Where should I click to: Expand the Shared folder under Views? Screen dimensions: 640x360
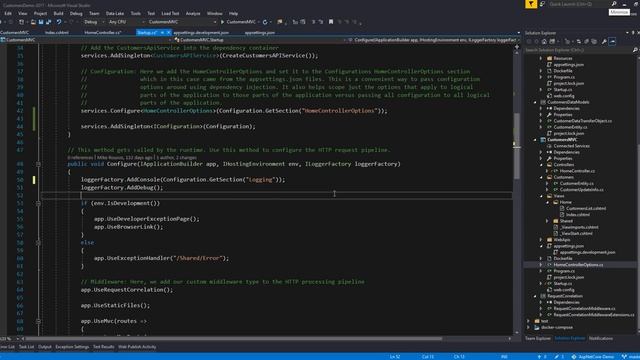547,221
